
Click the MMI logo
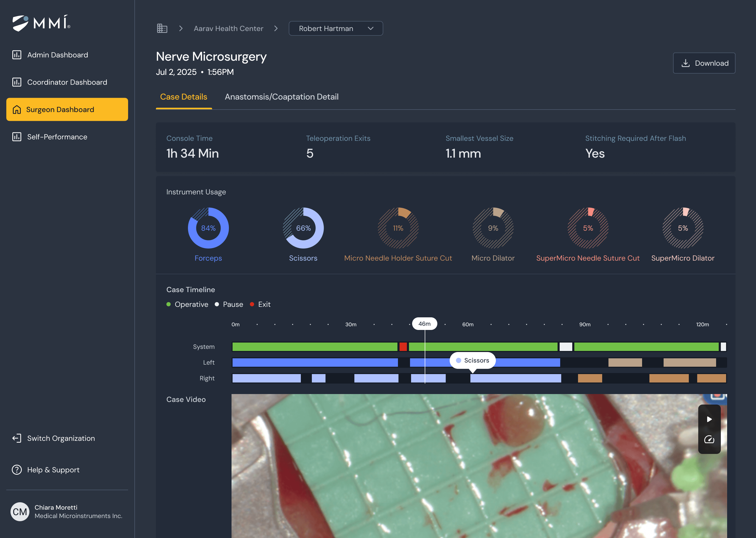pyautogui.click(x=41, y=23)
